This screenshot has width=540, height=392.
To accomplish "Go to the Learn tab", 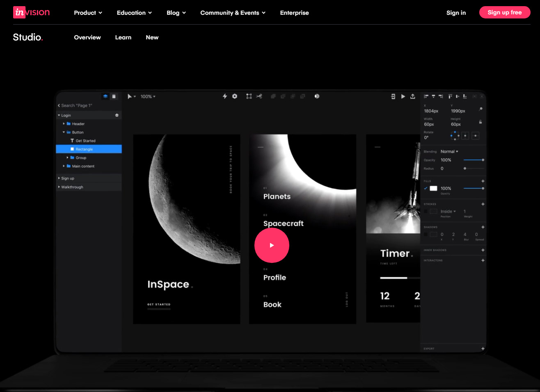I will (x=123, y=37).
